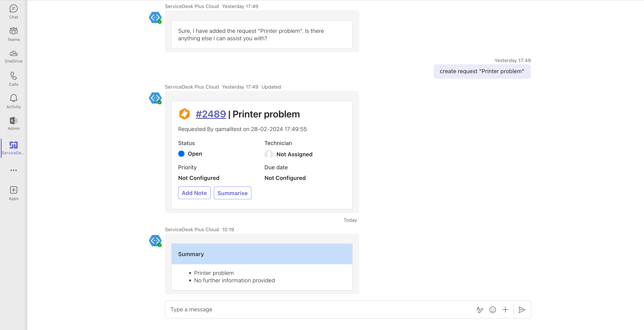Click the Summarise button
Image resolution: width=644 pixels, height=330 pixels.
click(x=233, y=193)
